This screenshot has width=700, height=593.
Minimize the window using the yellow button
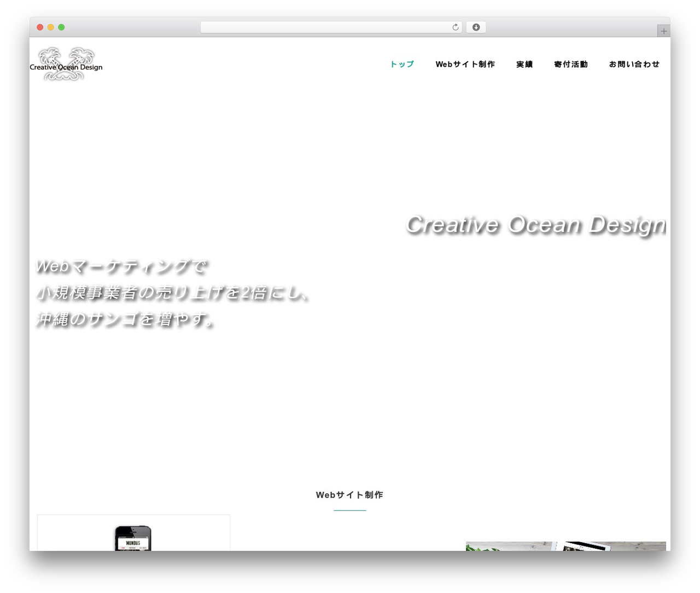[51, 27]
